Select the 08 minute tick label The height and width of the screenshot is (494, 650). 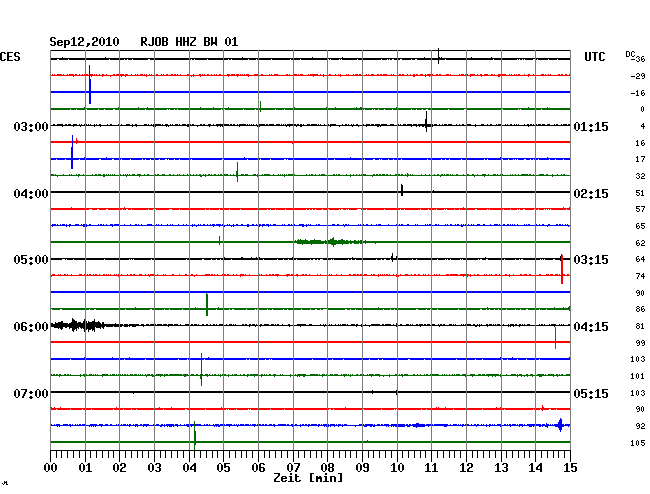point(327,468)
